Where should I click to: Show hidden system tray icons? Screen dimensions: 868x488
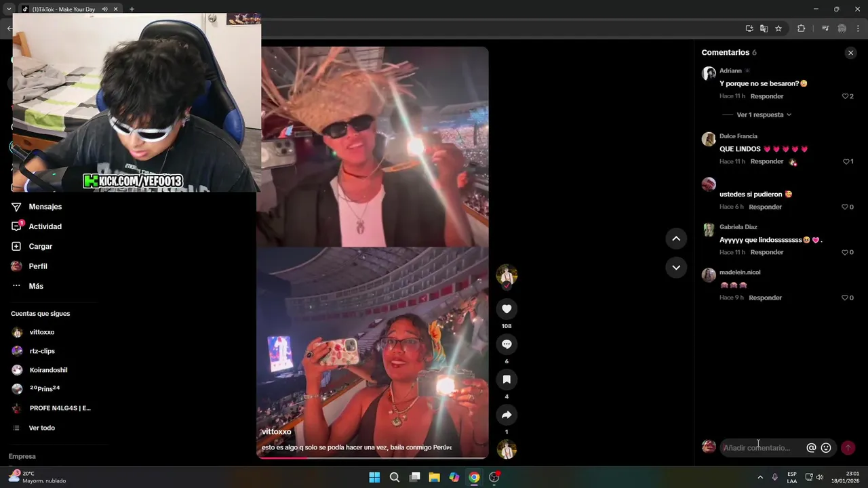760,477
